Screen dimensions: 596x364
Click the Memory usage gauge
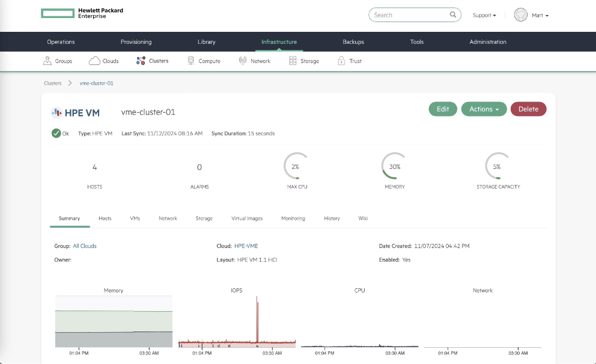(394, 166)
